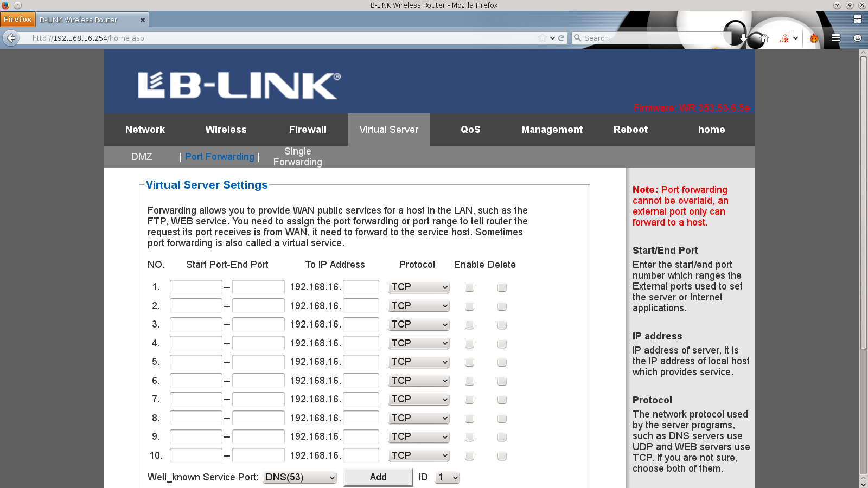Open Single Forwarding sub-page
868x488 pixels.
(297, 157)
